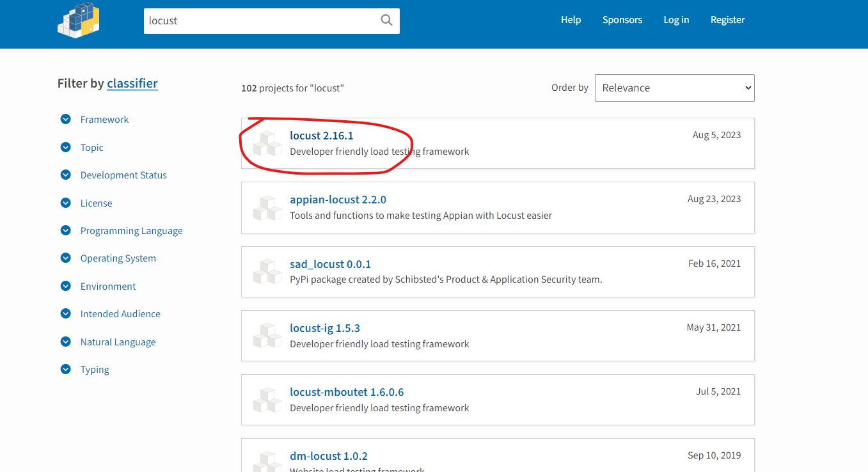Click the Sep 10, 2019 release date

tap(714, 455)
